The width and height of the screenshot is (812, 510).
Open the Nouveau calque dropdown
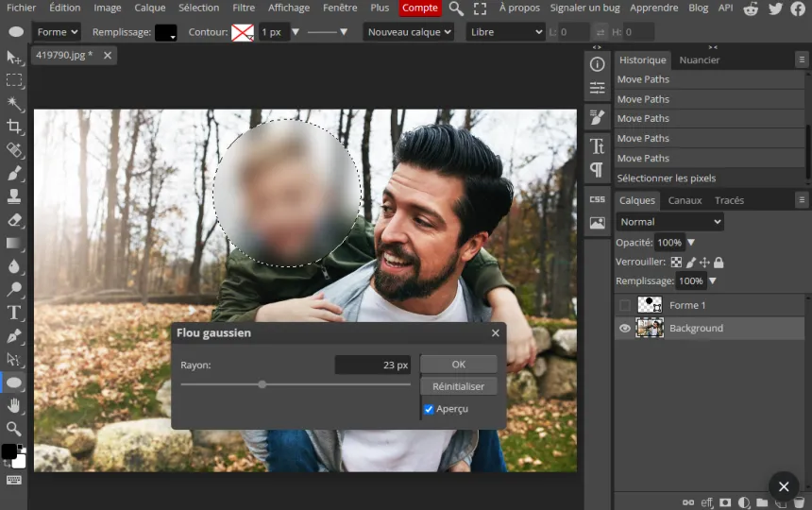[x=409, y=32]
